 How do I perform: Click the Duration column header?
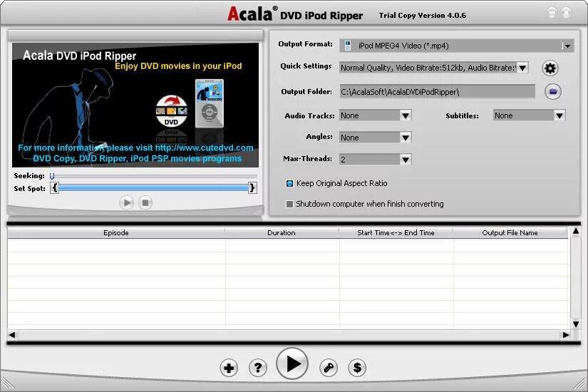282,233
